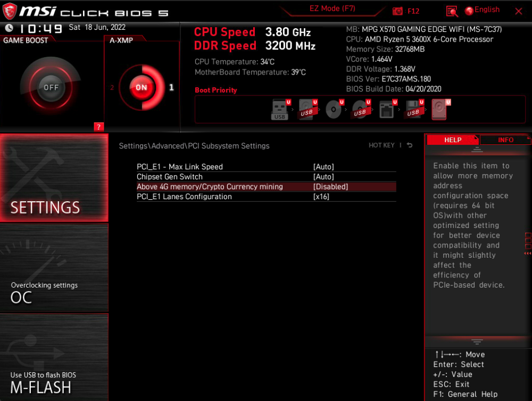Click the 10:49 system time
This screenshot has height=401, width=532.
click(41, 29)
